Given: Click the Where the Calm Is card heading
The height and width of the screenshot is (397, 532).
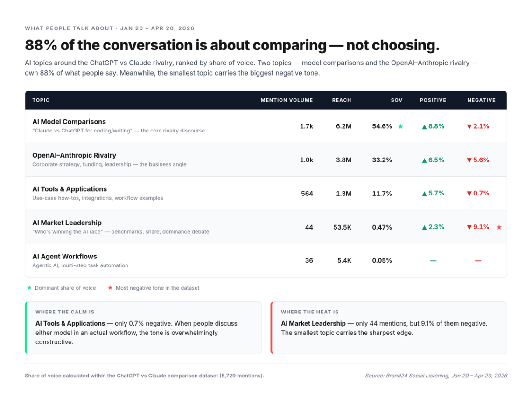Looking at the screenshot, I should (x=65, y=312).
